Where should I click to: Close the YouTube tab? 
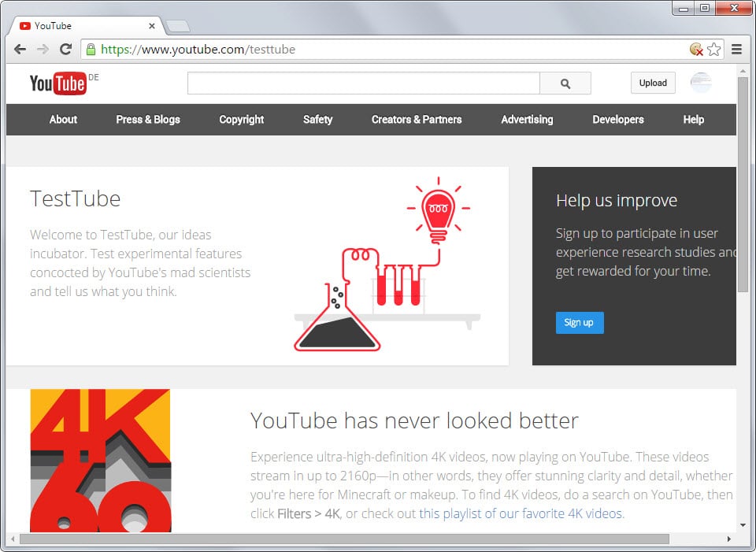click(152, 26)
